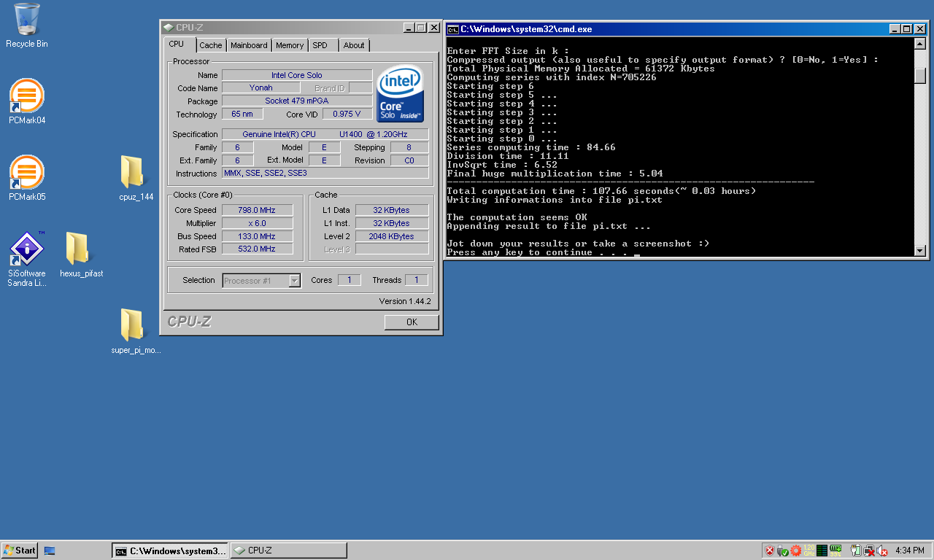Click the Instructions field 'MMX, SSE, SSE2, SSE3'

coord(325,174)
